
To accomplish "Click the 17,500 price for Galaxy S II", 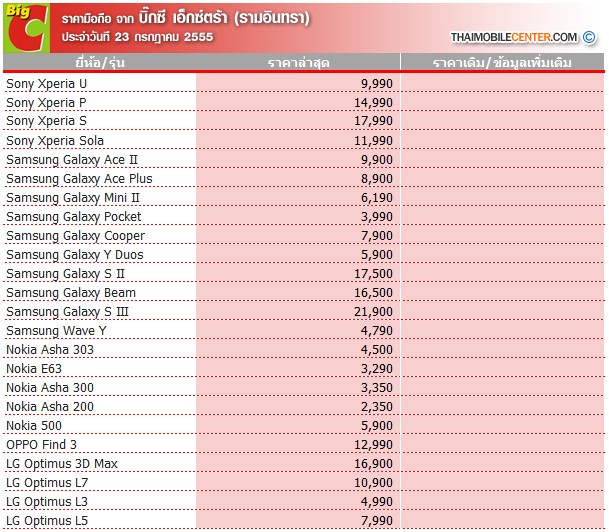I will tap(373, 274).
